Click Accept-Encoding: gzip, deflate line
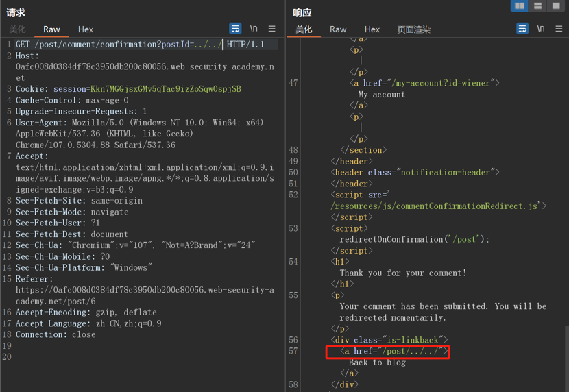The width and height of the screenshot is (569, 392). [x=86, y=313]
